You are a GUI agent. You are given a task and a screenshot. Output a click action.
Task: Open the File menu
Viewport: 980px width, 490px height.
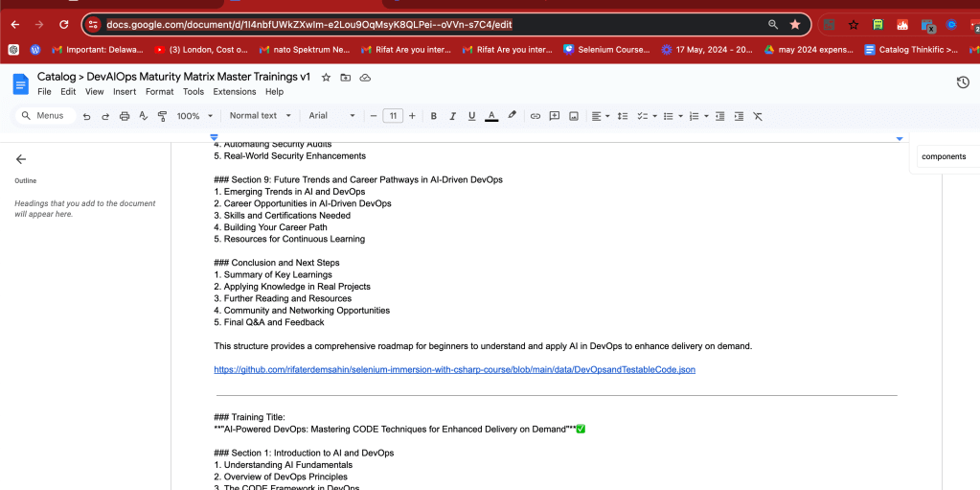(44, 91)
